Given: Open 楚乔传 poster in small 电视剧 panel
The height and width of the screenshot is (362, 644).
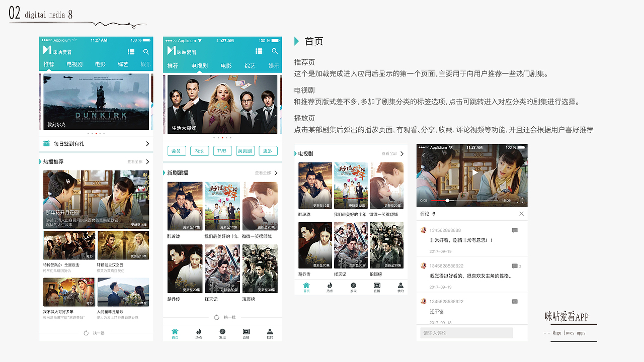Looking at the screenshot, I should click(315, 245).
